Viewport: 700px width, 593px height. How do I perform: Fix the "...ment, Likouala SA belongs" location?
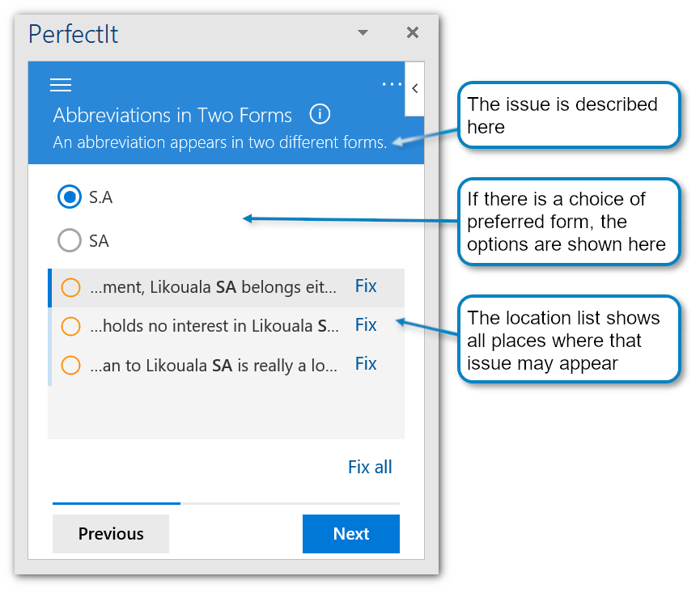pyautogui.click(x=366, y=286)
